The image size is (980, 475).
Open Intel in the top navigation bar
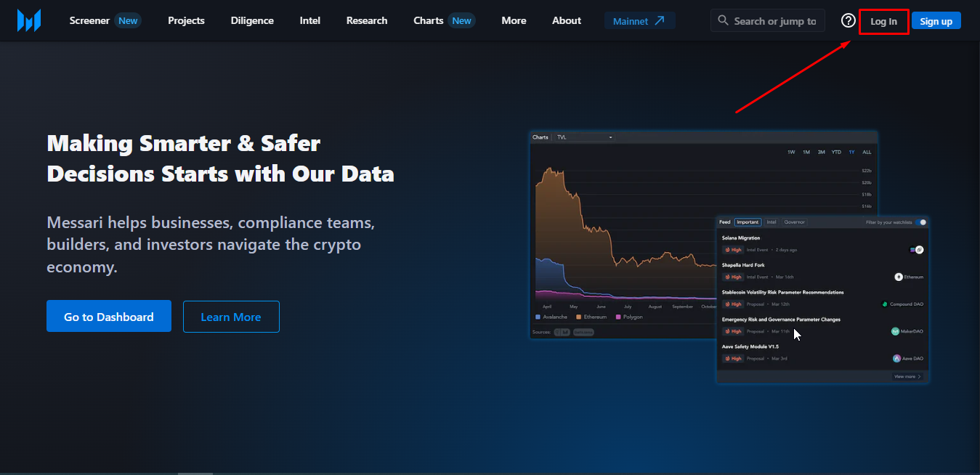310,20
